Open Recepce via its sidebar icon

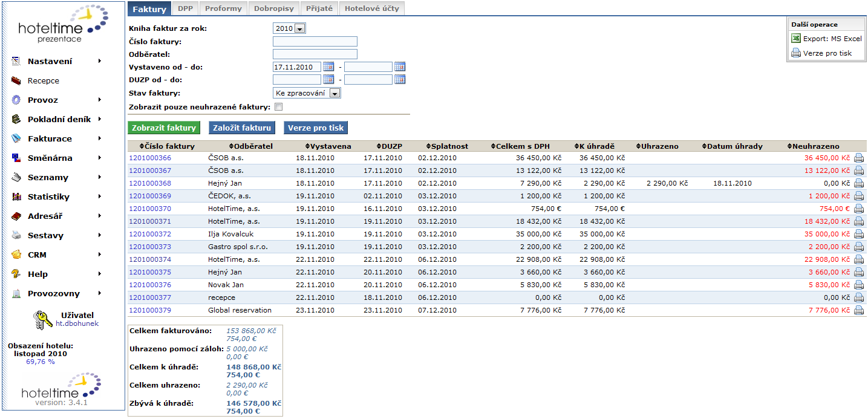[16, 80]
